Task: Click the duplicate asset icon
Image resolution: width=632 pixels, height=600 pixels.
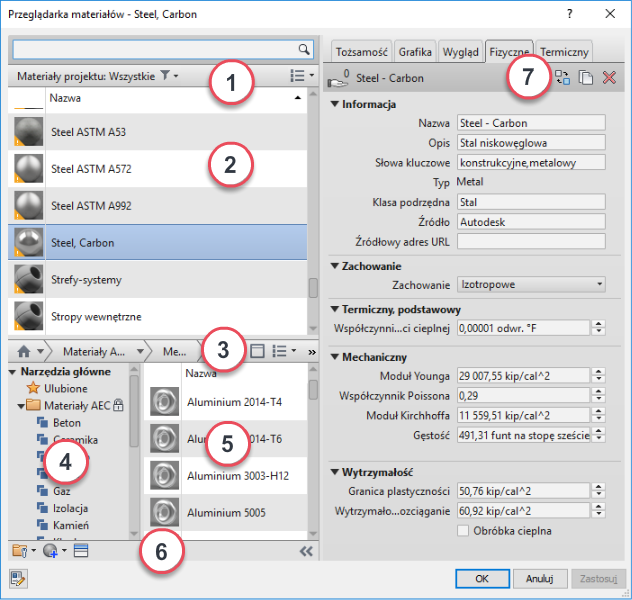Action: pos(586,77)
